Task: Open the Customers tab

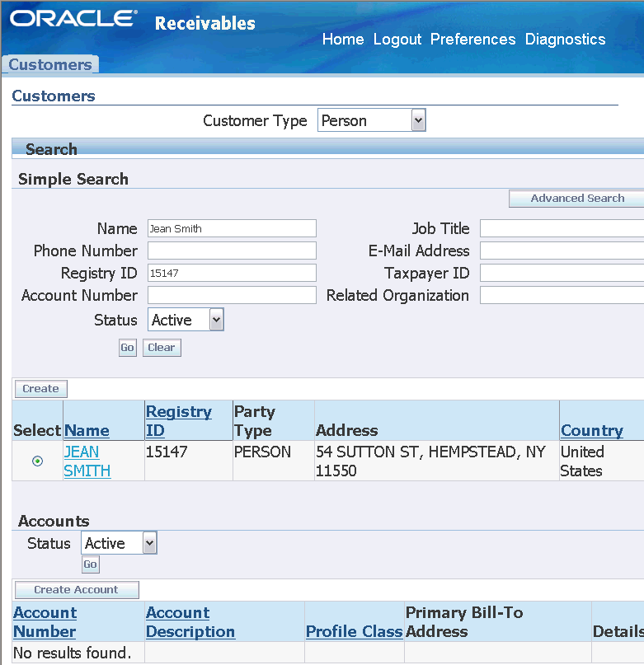Action: click(50, 64)
